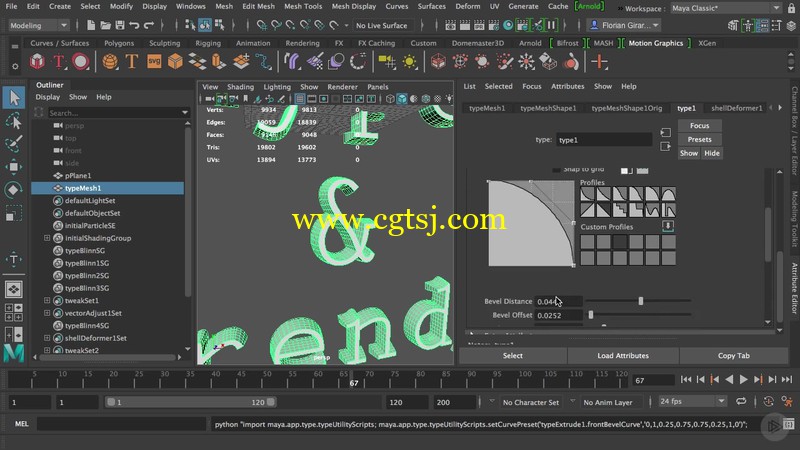
Task: Click the shelf settings gear icon
Action: (x=15, y=66)
